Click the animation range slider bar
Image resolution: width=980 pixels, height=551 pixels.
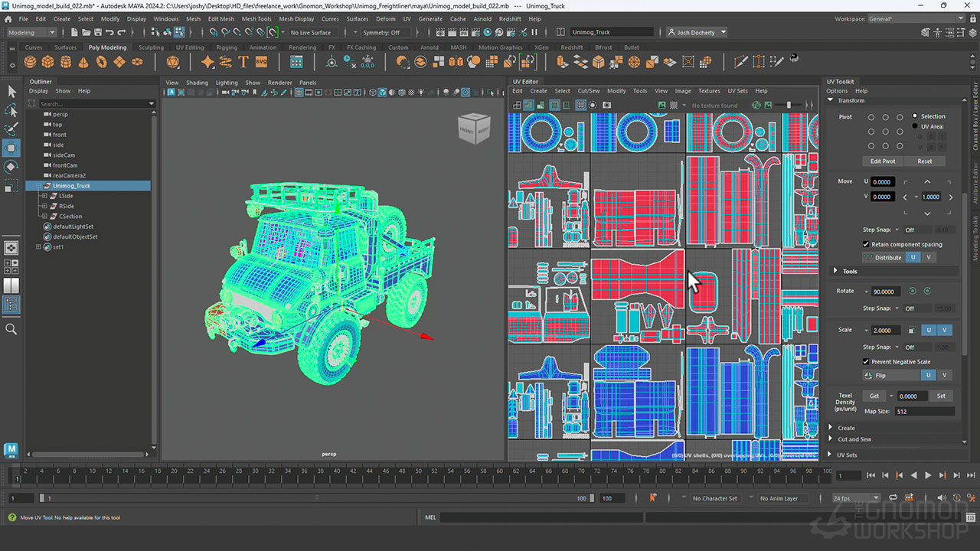[314, 498]
